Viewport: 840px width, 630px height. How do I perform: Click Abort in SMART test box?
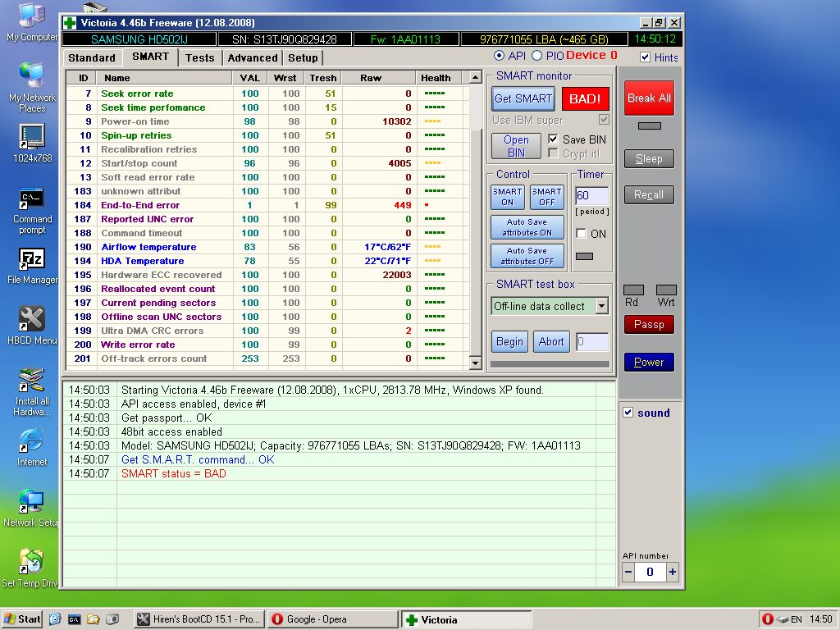tap(551, 342)
